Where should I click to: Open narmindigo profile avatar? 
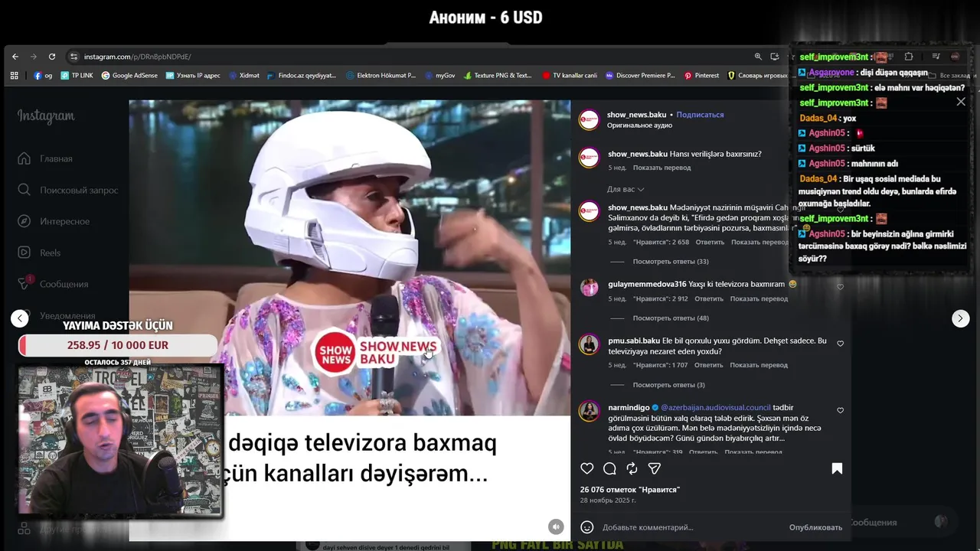click(589, 410)
